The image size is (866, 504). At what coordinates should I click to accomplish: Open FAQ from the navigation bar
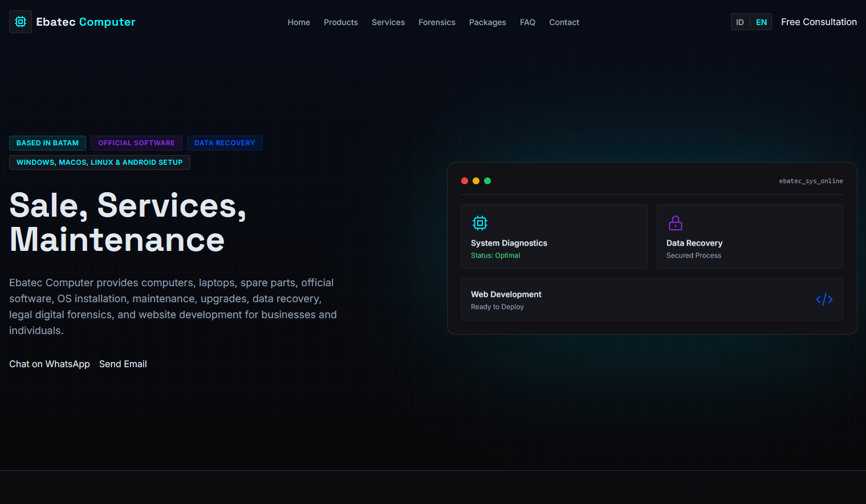tap(527, 22)
